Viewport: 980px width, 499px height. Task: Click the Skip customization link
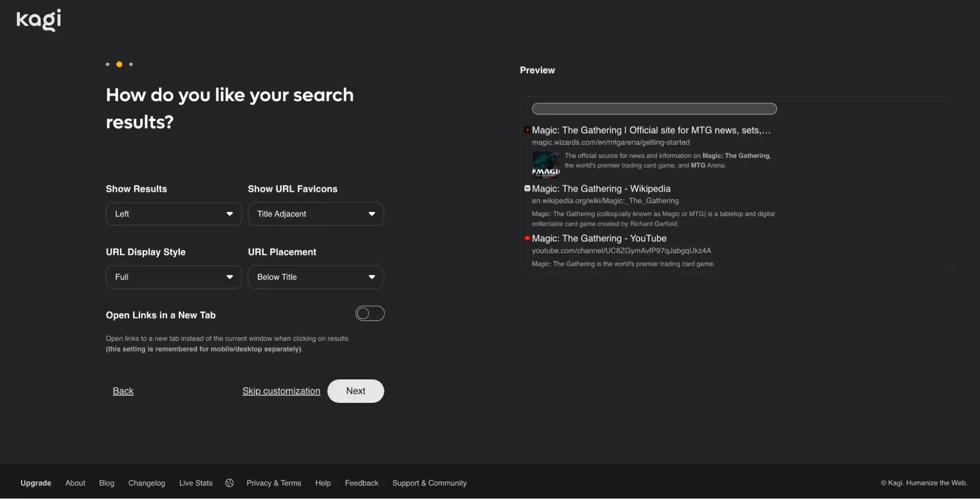click(x=281, y=391)
